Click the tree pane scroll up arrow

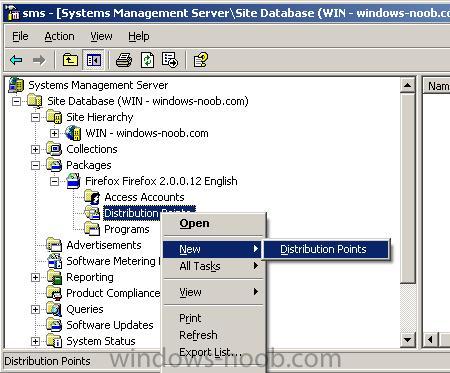tap(407, 85)
